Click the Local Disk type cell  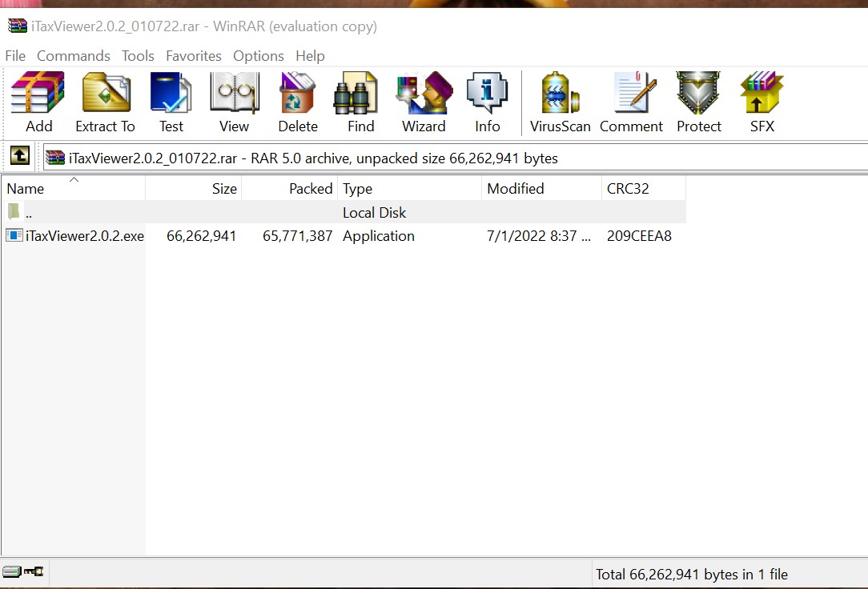[374, 212]
